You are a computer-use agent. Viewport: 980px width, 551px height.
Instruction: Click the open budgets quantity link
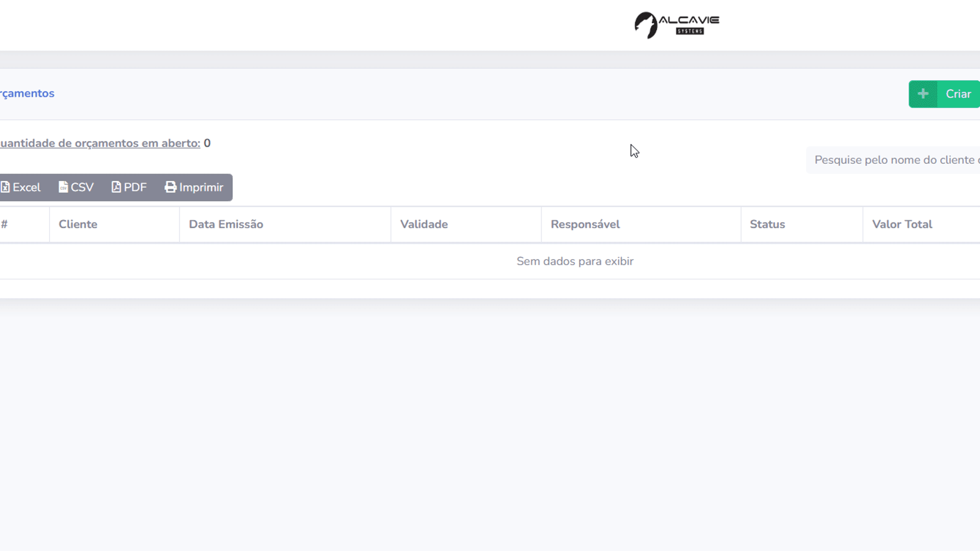100,143
